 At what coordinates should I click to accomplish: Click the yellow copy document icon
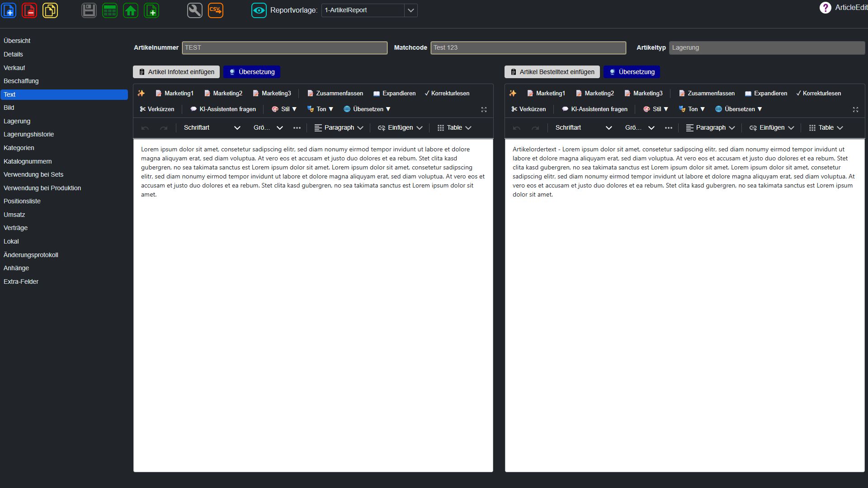point(50,10)
